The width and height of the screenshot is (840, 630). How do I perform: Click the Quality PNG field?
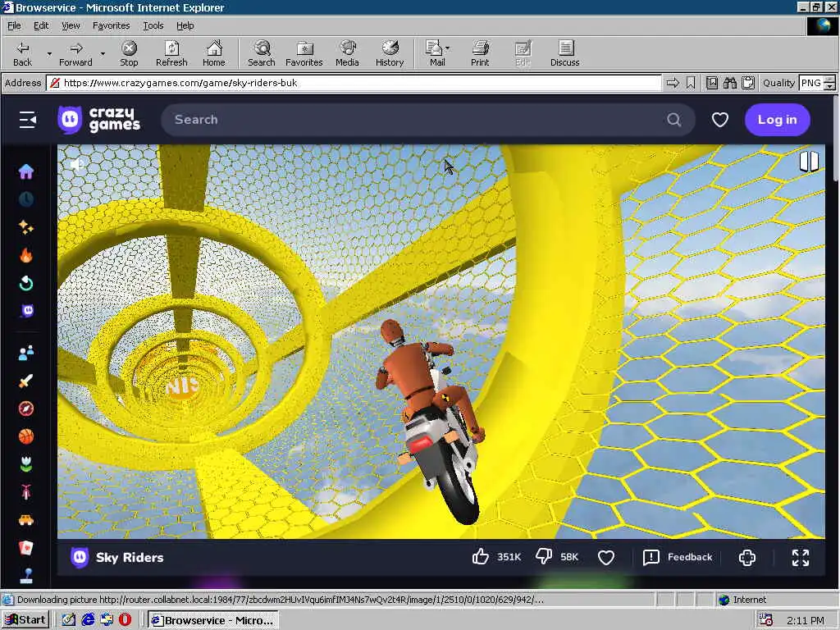point(810,83)
